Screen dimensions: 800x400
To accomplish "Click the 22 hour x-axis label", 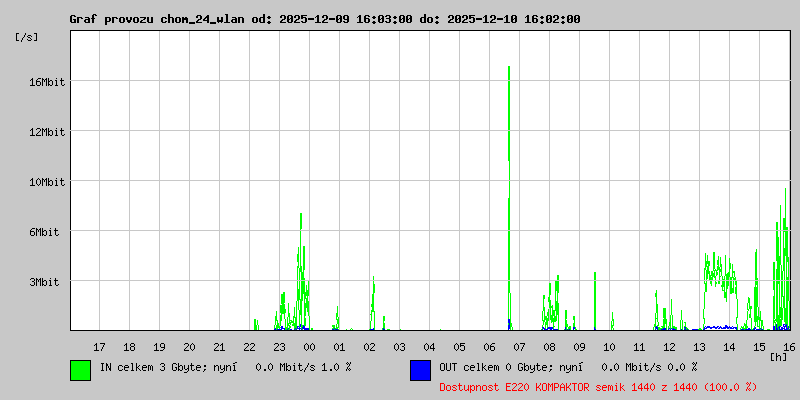I will 249,347.
